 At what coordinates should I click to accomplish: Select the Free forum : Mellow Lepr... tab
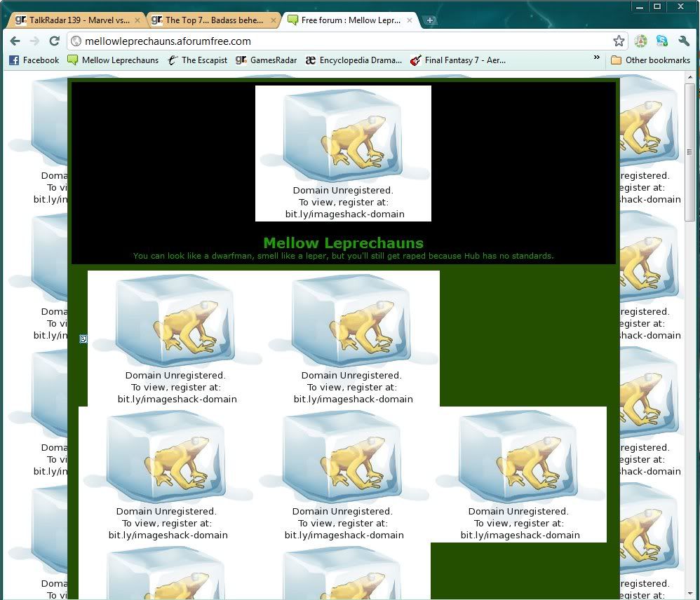(x=350, y=20)
